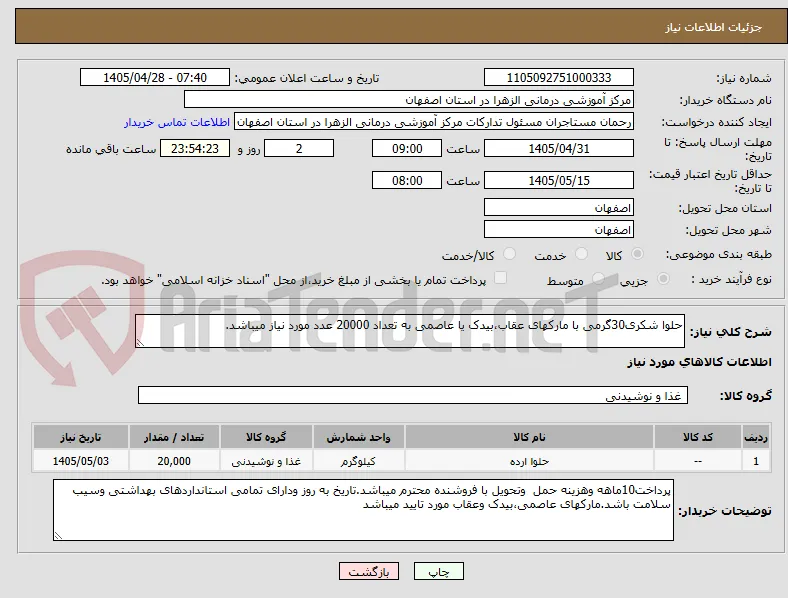Viewport: 788px width, 598px height.
Task: Click the تعداد / مقدار column header
Action: click(x=174, y=437)
